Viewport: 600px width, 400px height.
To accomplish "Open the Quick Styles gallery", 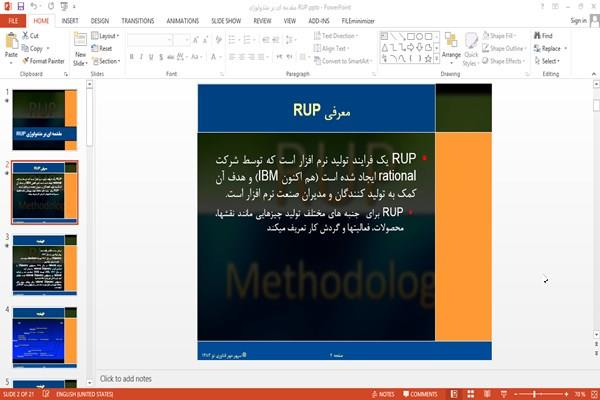I will 471,49.
